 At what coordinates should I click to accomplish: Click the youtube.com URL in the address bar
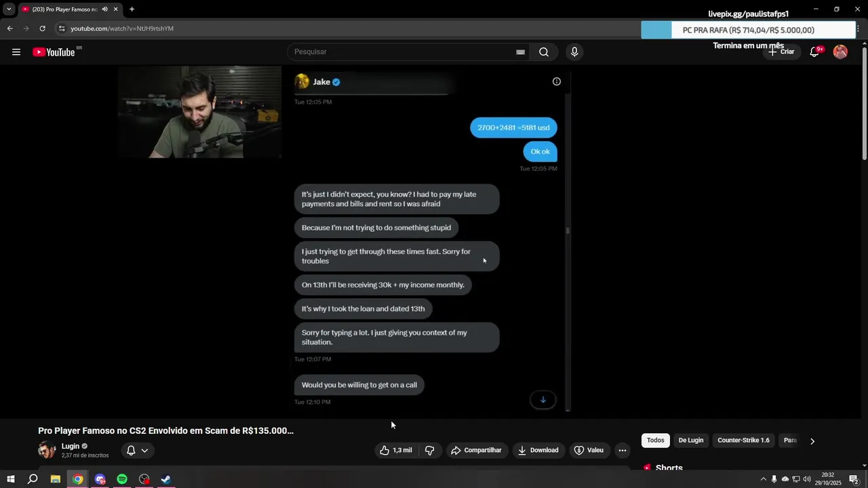coord(122,28)
